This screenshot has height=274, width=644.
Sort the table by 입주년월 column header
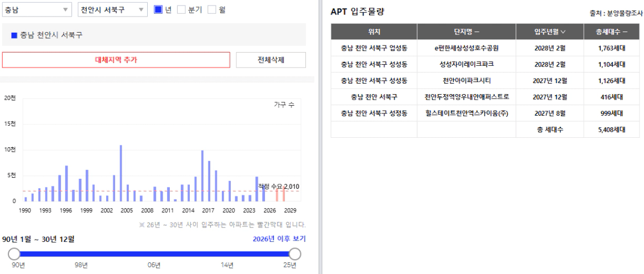(550, 32)
